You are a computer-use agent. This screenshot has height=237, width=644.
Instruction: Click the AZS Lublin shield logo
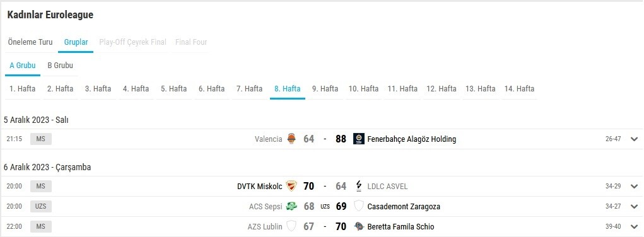[291, 226]
